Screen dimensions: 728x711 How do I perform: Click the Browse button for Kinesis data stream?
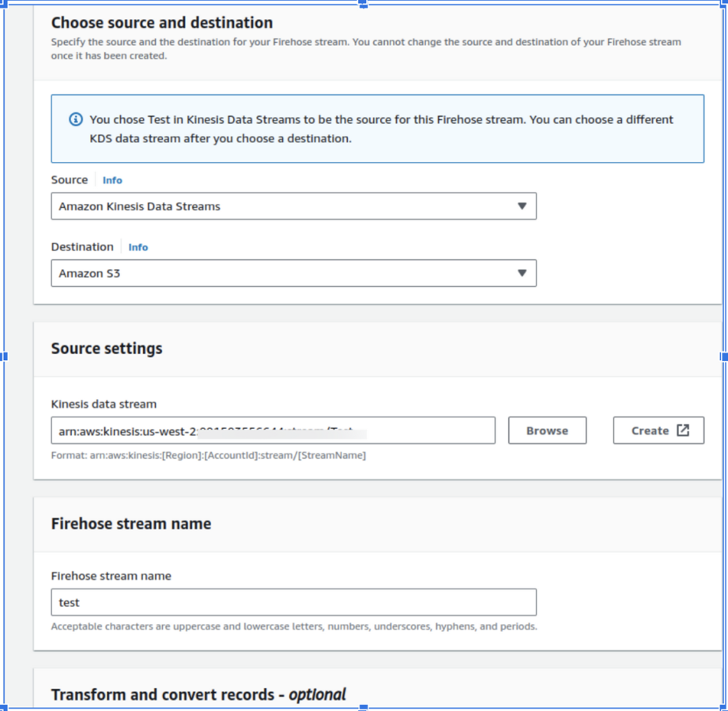[x=547, y=431]
